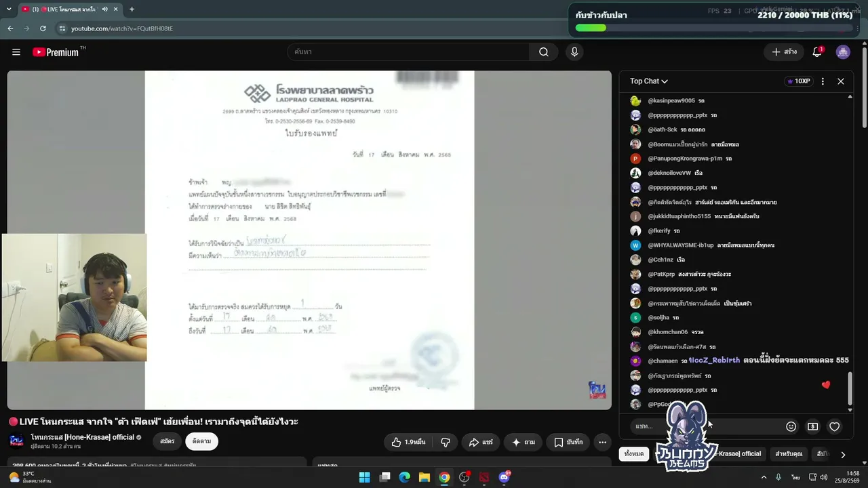Click the chat message input box
The height and width of the screenshot is (488, 868).
click(x=705, y=426)
